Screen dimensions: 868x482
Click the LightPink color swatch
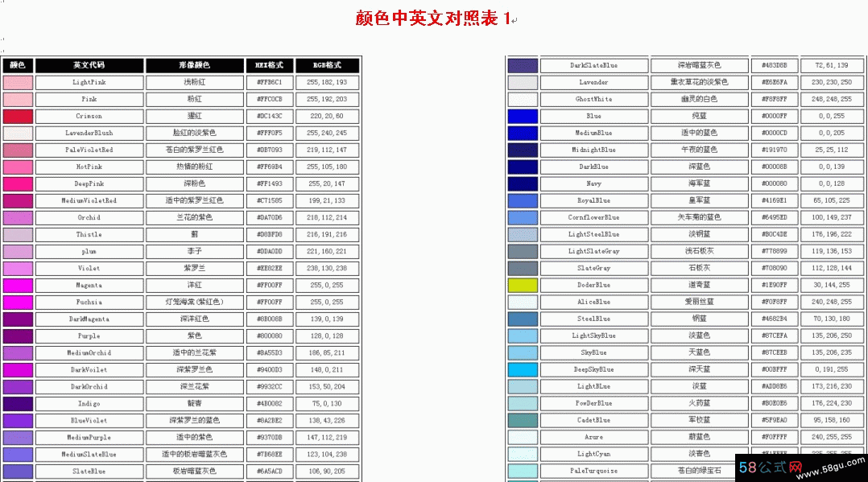18,82
